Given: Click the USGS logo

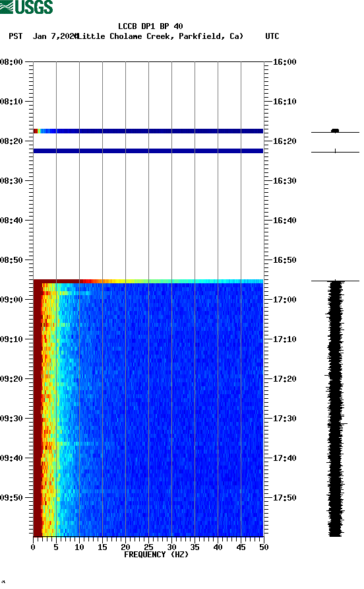Looking at the screenshot, I should pyautogui.click(x=26, y=7).
